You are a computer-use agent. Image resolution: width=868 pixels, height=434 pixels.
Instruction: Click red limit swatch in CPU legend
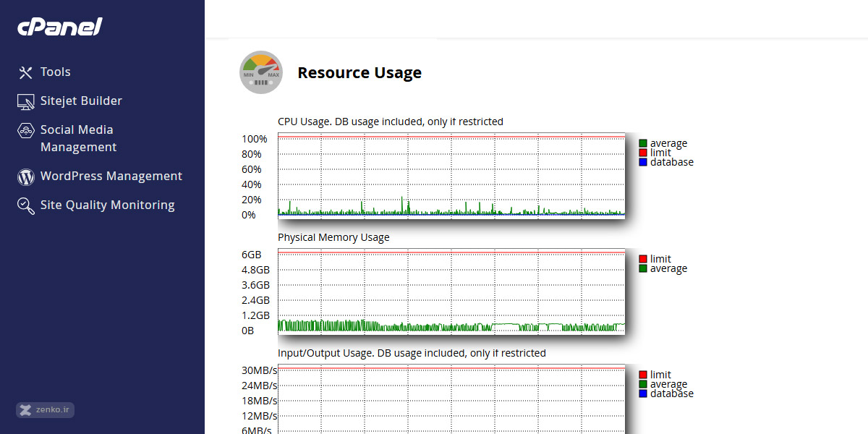point(642,153)
